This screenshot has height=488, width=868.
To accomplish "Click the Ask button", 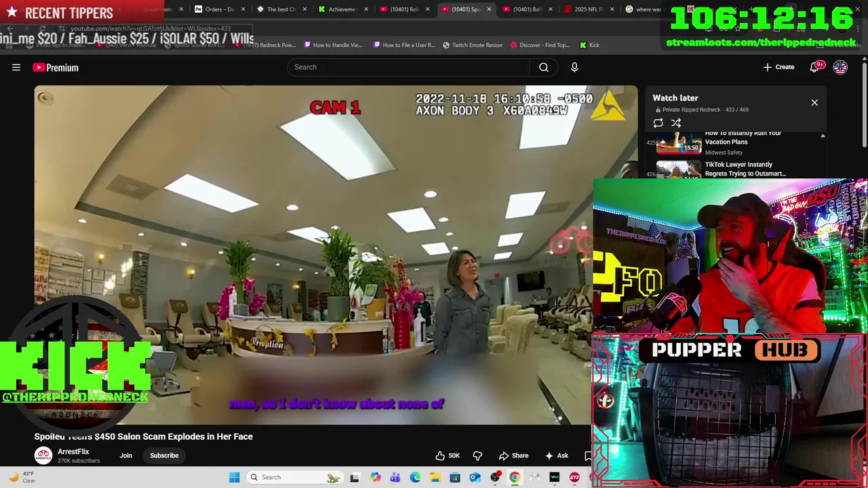I will pos(557,455).
